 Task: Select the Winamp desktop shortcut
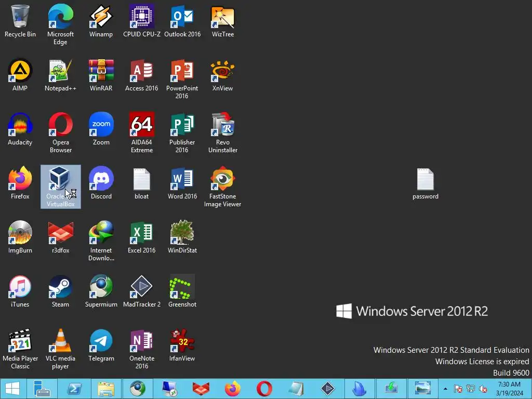[x=101, y=21]
